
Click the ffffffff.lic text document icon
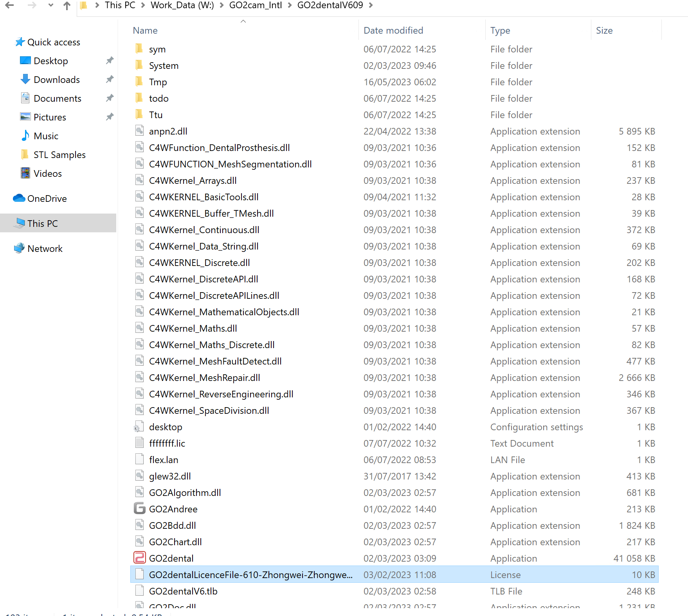point(139,443)
